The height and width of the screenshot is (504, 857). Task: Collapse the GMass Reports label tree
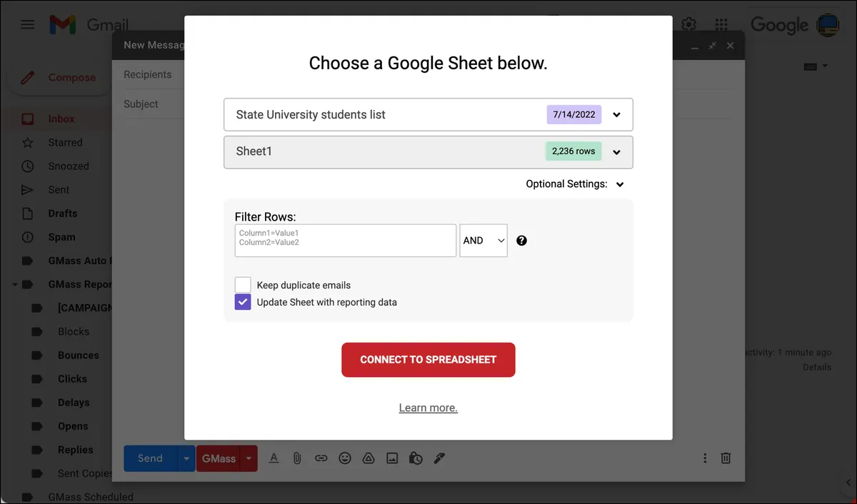pos(14,284)
